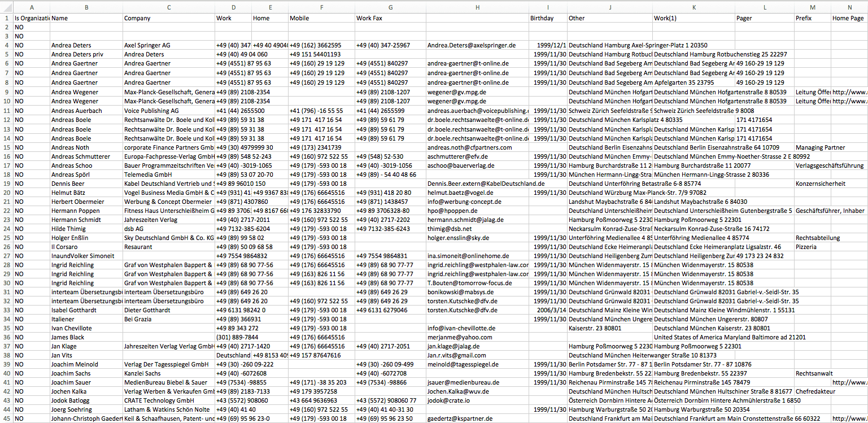868x423 pixels.
Task: Select the 'Rechtsabteilung' prefix cell
Action: [812, 238]
